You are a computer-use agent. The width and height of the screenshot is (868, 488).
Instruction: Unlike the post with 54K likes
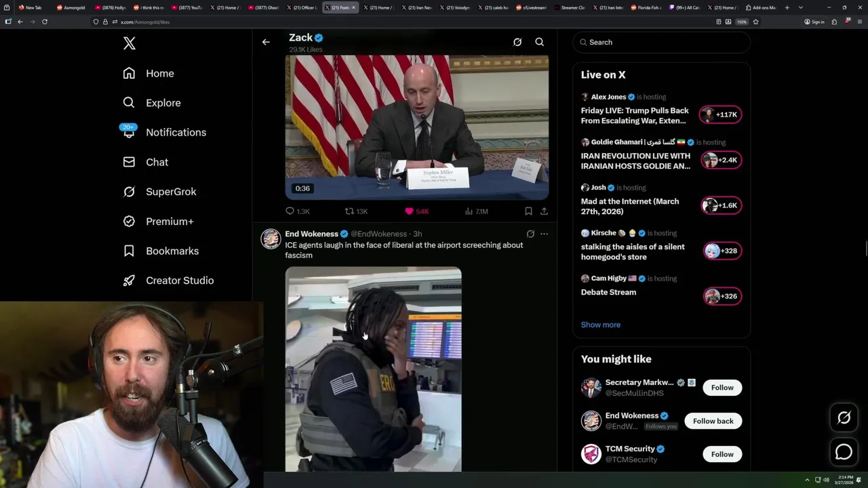coord(416,211)
